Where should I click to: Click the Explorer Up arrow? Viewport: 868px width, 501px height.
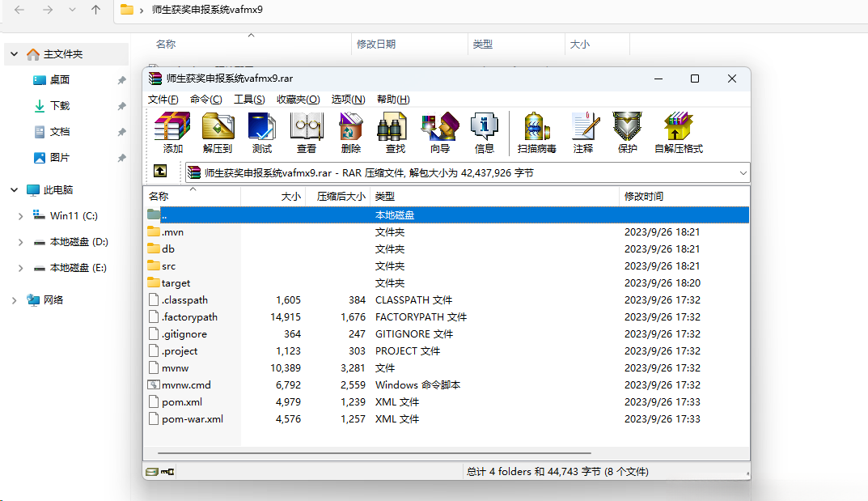[95, 10]
